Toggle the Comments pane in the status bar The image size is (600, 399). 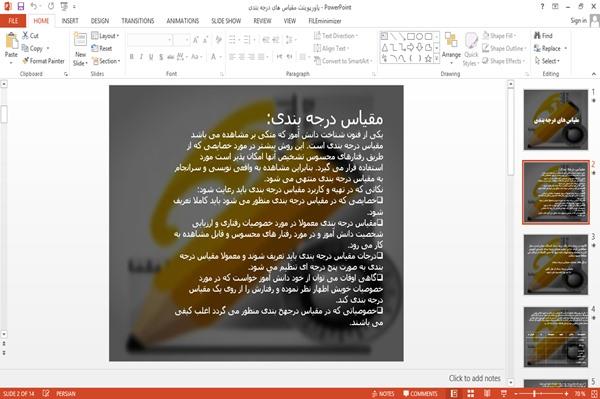click(x=420, y=394)
